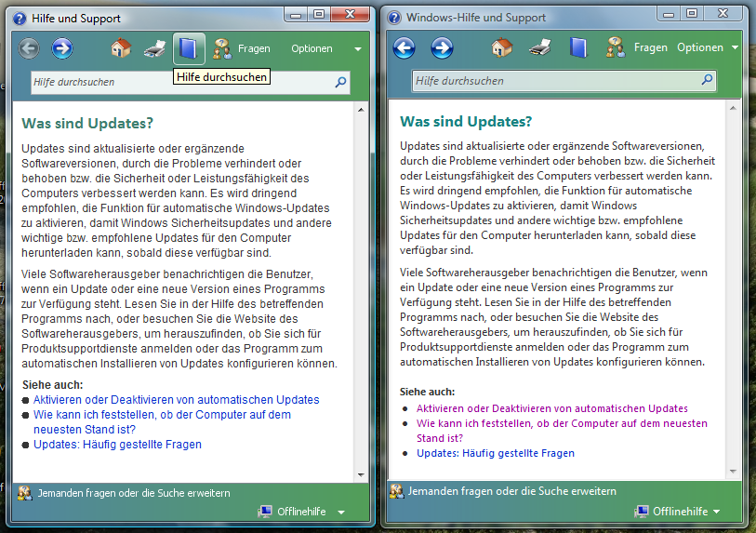Open Offlinehilfe dropdown in Windows-Hilfe window
This screenshot has height=533, width=756.
click(716, 512)
